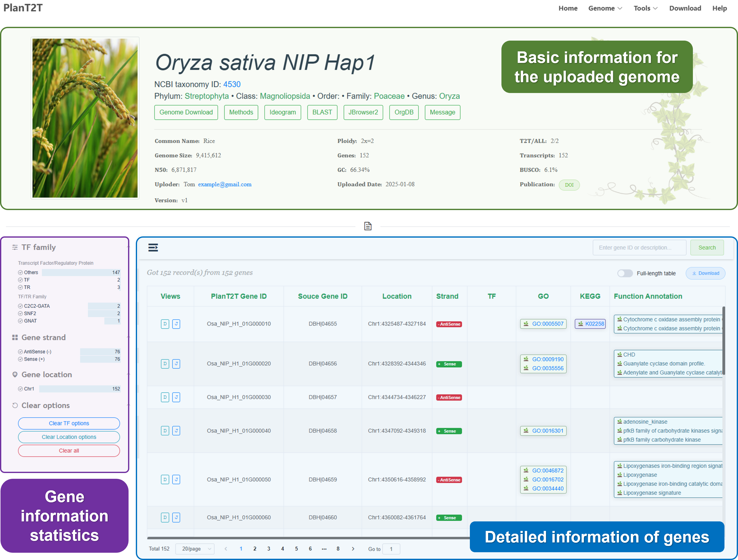The width and height of the screenshot is (738, 560).
Task: Tick the TF filter checkbox
Action: (x=20, y=280)
